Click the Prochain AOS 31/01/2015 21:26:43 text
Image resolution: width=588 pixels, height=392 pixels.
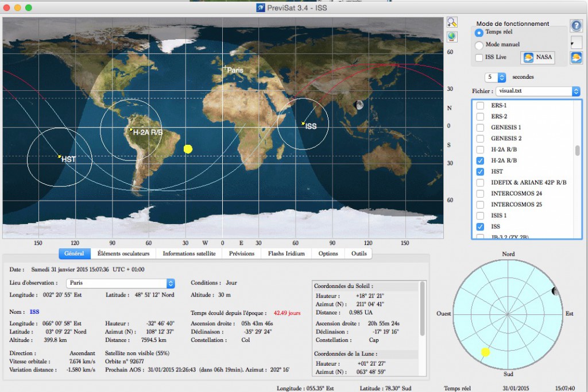point(150,370)
